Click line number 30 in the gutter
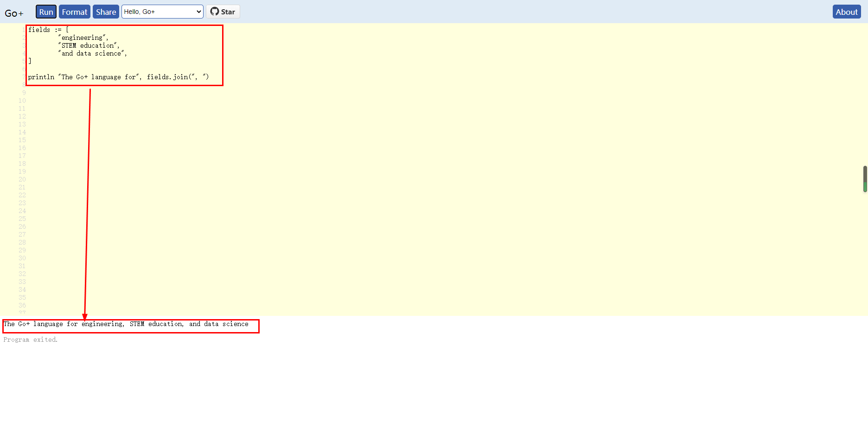 point(22,258)
